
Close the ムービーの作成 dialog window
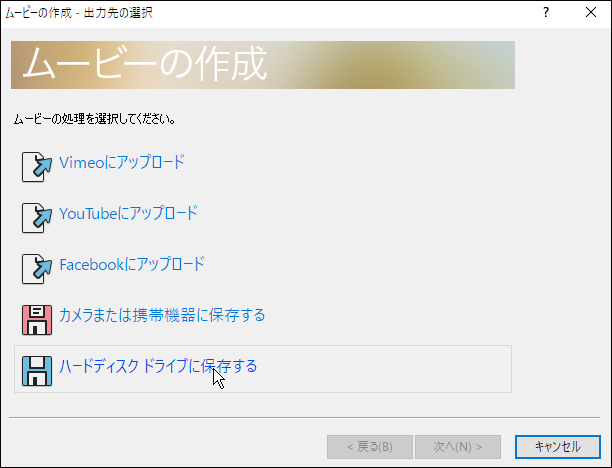tap(591, 12)
